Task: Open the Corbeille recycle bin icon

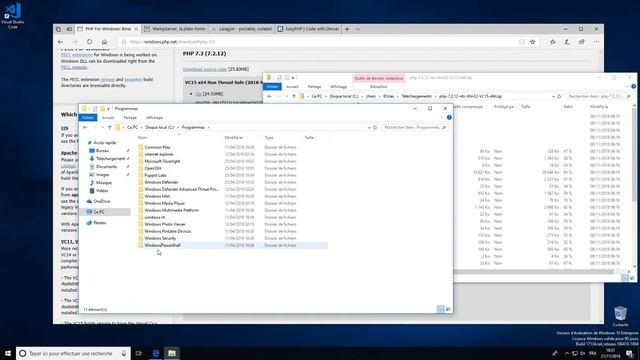Action: (620, 317)
